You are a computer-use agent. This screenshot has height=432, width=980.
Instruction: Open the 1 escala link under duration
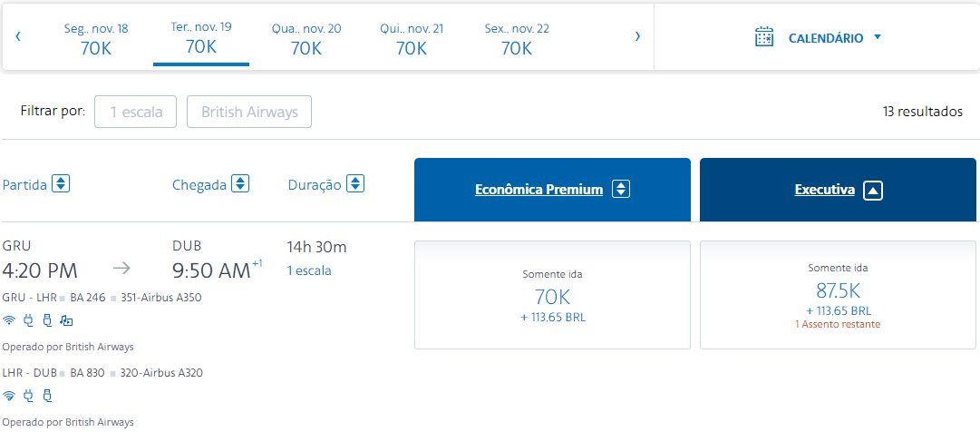(309, 270)
